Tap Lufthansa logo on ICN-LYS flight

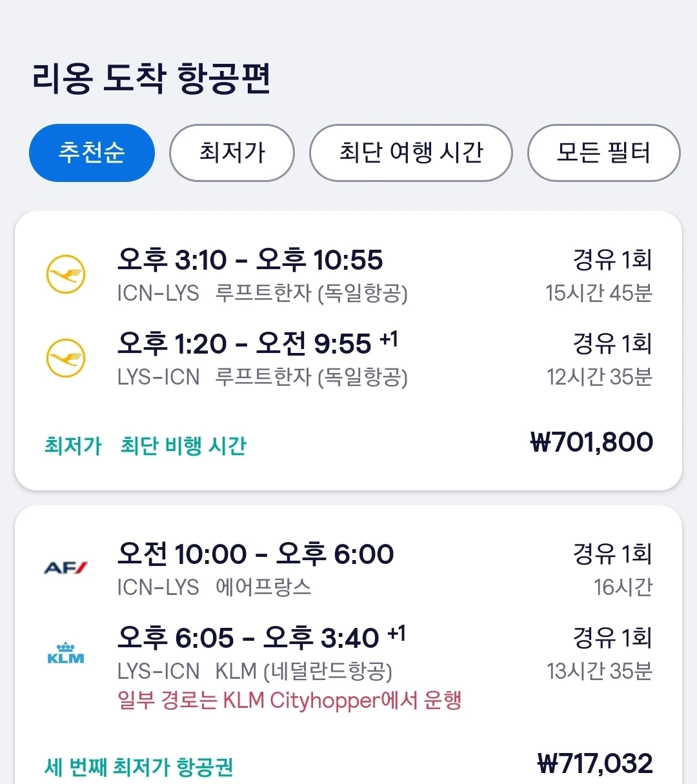point(66,275)
